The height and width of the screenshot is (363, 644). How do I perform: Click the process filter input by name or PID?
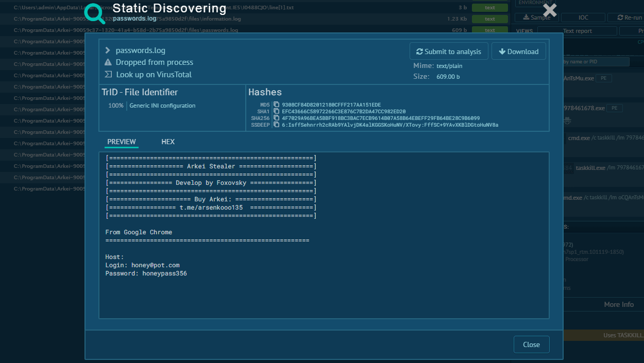[596, 62]
